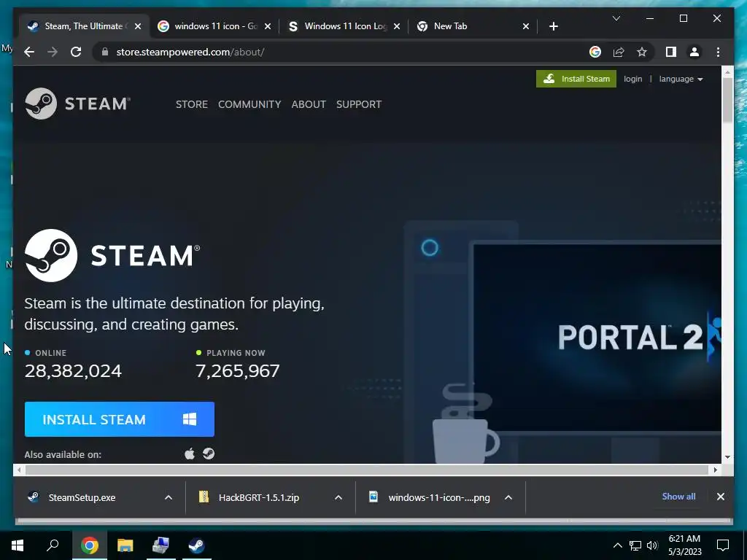The image size is (747, 560).
Task: Close the Windows 11 Icon Logo tab
Action: tap(398, 26)
